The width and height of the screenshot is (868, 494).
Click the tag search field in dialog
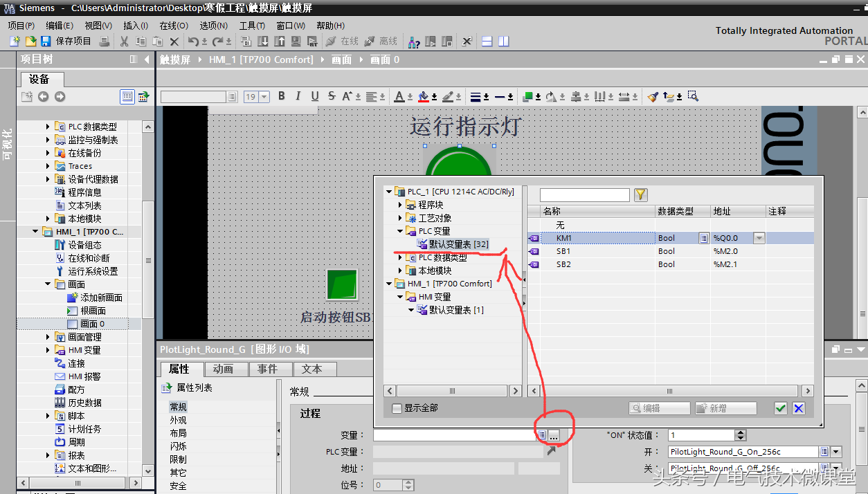(585, 195)
